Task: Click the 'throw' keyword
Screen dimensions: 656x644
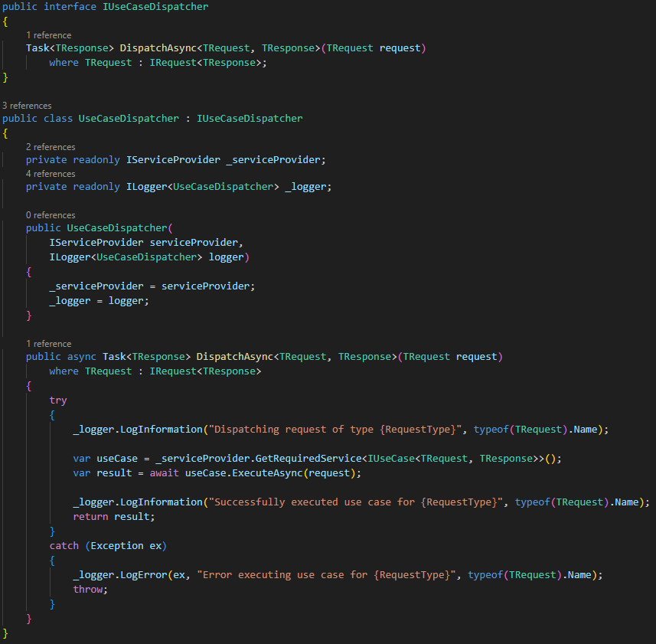Action: (87, 589)
